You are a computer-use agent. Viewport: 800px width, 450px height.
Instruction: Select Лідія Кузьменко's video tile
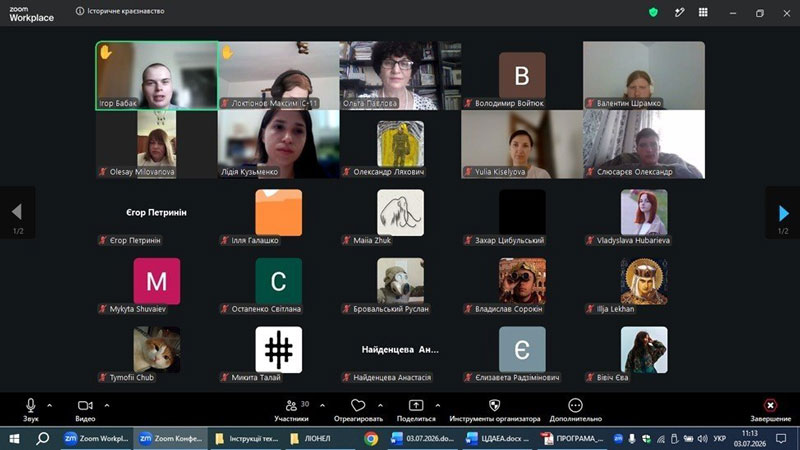coord(279,144)
